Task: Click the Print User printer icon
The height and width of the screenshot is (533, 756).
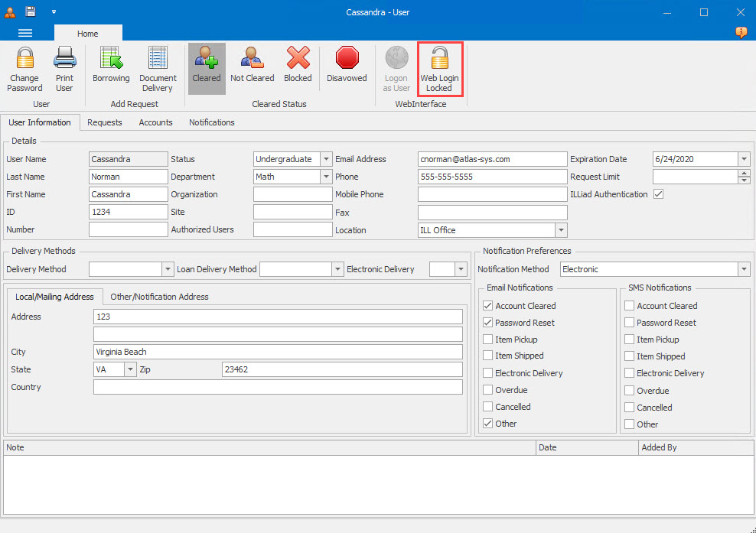Action: [64, 60]
